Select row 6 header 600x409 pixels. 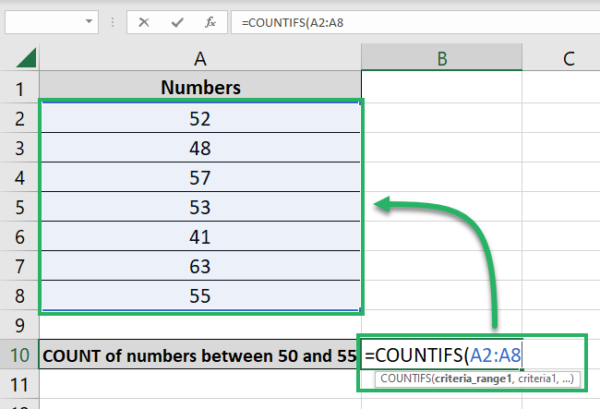(x=20, y=236)
